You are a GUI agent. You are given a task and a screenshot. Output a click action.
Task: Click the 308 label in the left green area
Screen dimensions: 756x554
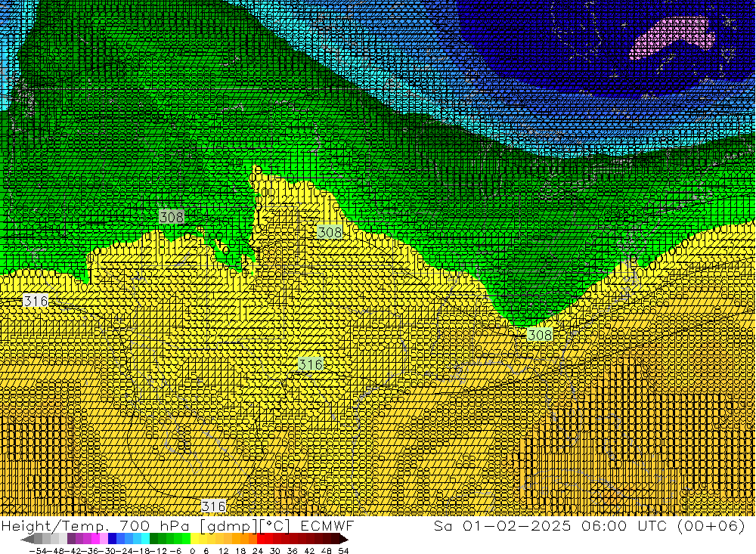[x=171, y=217]
